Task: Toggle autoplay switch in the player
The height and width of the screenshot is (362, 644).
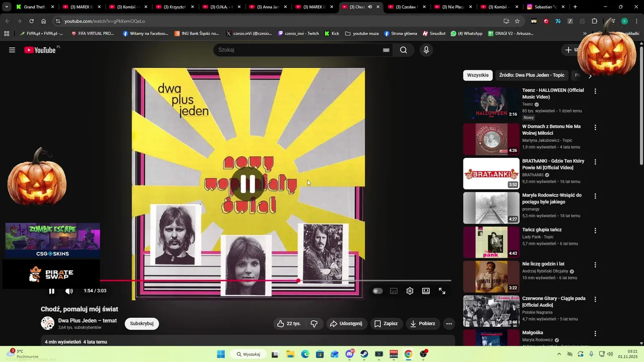Action: [377, 291]
